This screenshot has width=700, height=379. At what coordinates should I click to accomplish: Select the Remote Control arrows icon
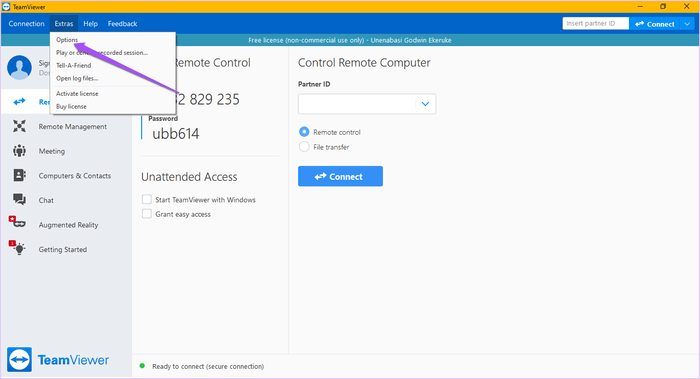pyautogui.click(x=19, y=102)
